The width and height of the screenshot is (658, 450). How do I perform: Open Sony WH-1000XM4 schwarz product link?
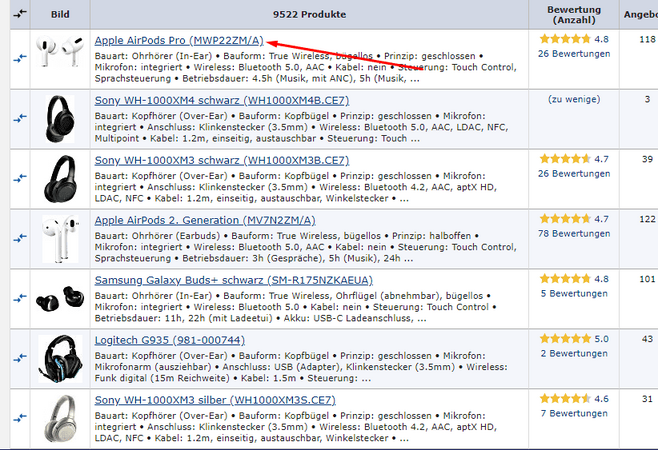coord(222,100)
